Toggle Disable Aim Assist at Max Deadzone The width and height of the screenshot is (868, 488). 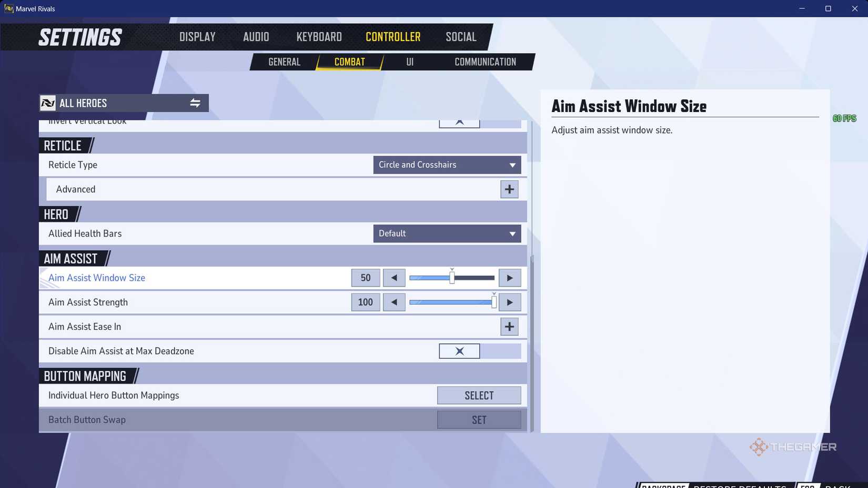point(480,351)
